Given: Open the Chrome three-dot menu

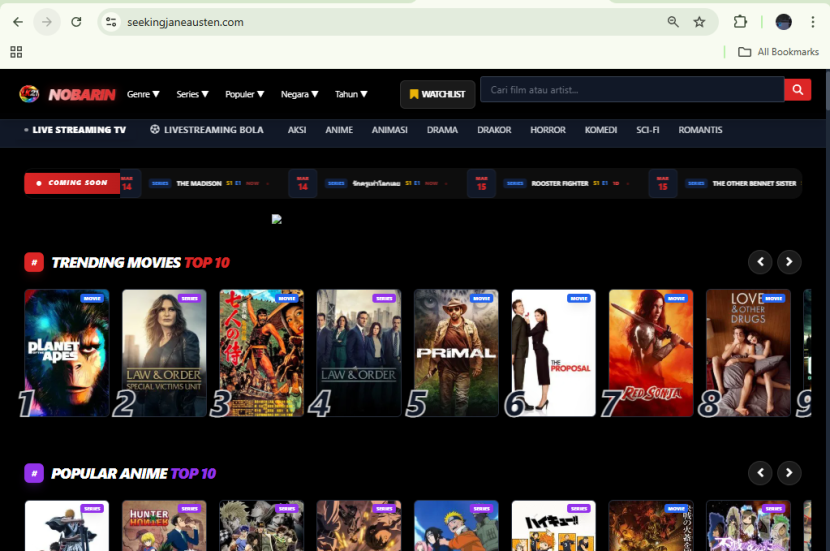Looking at the screenshot, I should tap(813, 22).
